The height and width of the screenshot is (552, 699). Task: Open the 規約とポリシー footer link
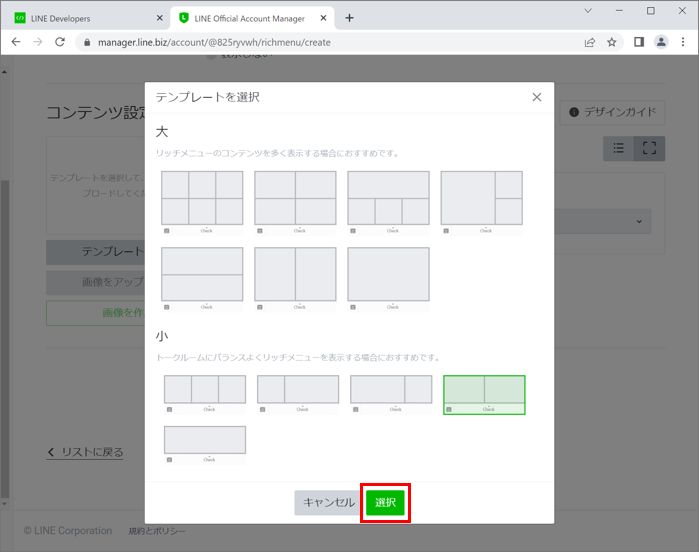157,531
